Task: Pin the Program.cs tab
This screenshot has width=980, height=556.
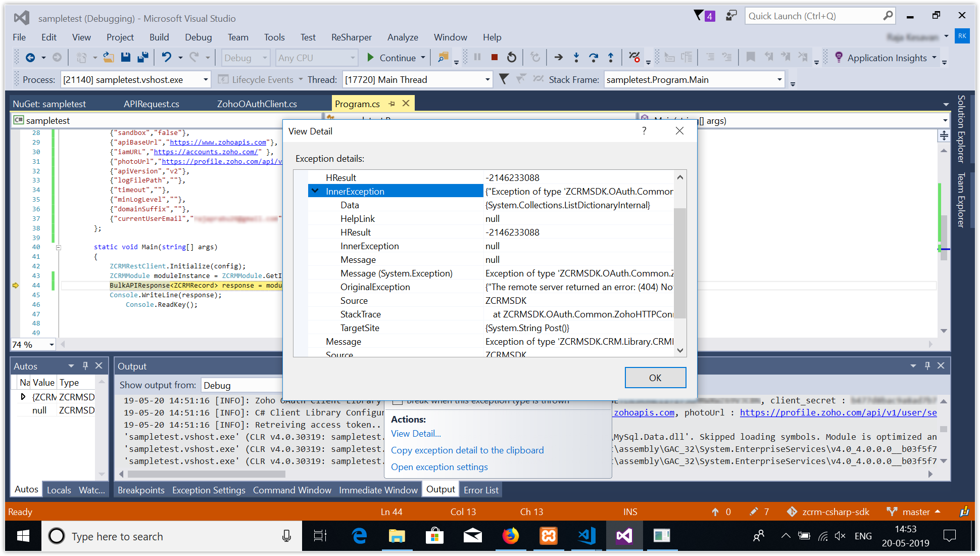Action: click(391, 104)
